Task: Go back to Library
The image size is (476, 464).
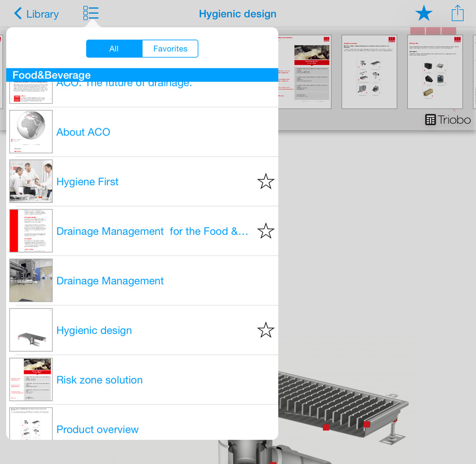Action: pyautogui.click(x=37, y=14)
